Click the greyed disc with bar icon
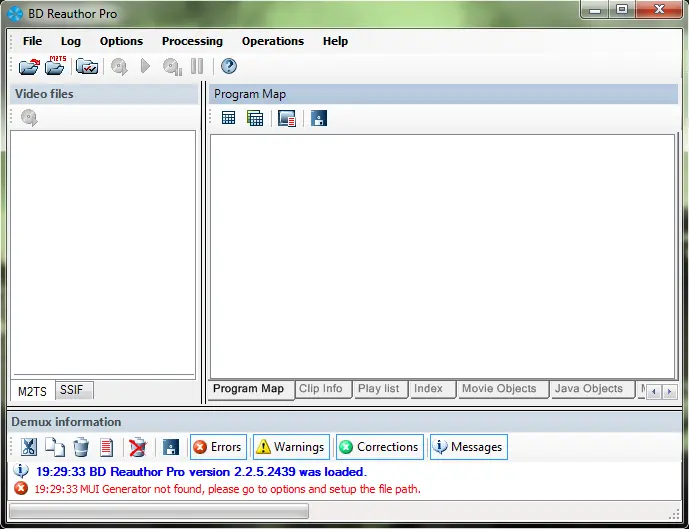 [x=172, y=67]
